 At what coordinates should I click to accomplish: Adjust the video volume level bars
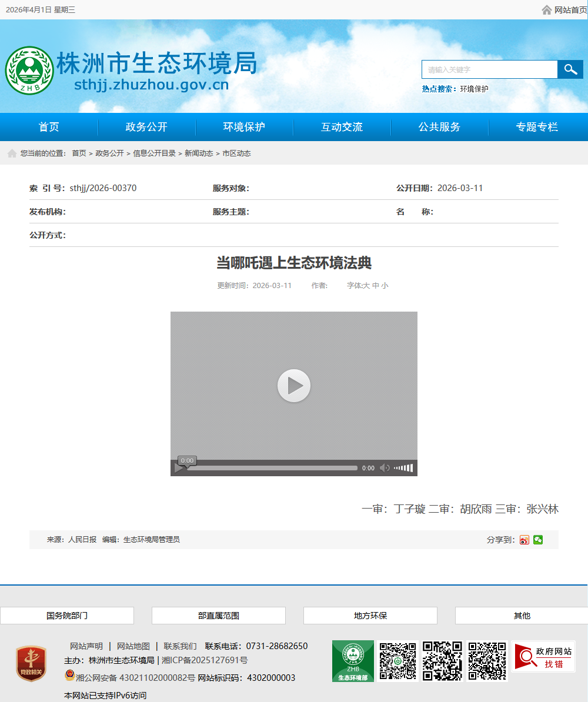(404, 468)
